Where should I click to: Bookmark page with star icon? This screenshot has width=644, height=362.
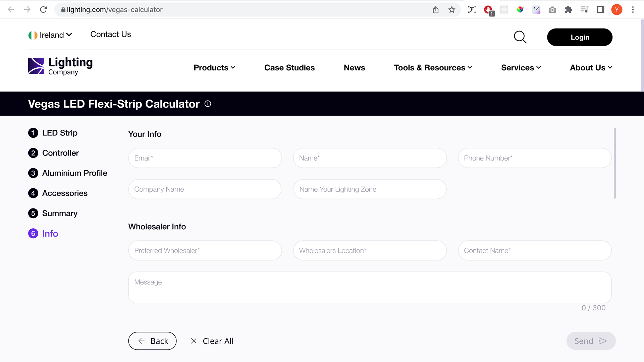[x=451, y=10]
